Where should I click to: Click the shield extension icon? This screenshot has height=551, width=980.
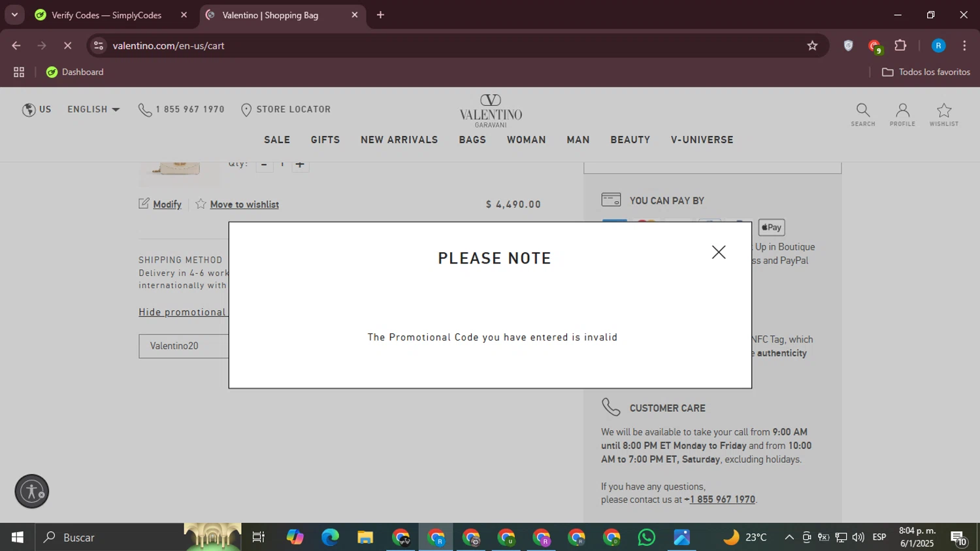point(848,46)
